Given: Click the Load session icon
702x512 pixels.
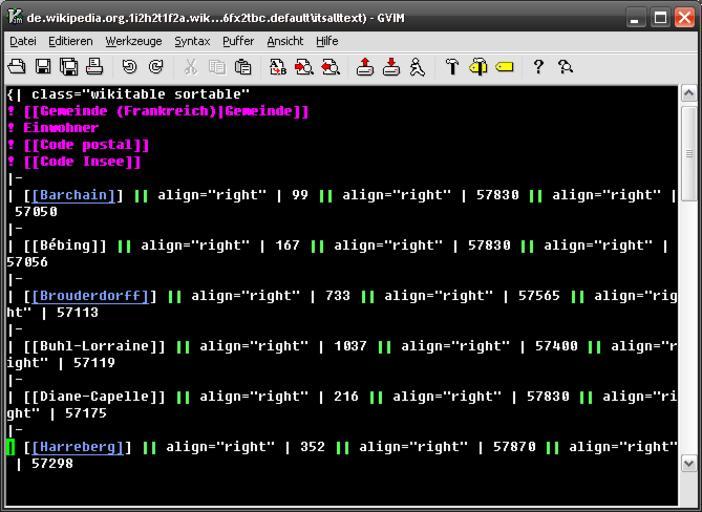Looking at the screenshot, I should (x=365, y=67).
